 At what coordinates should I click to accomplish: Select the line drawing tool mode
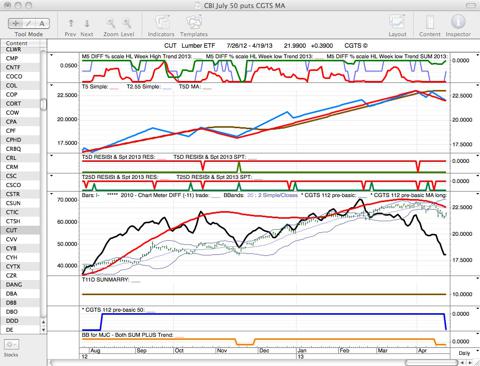29,23
